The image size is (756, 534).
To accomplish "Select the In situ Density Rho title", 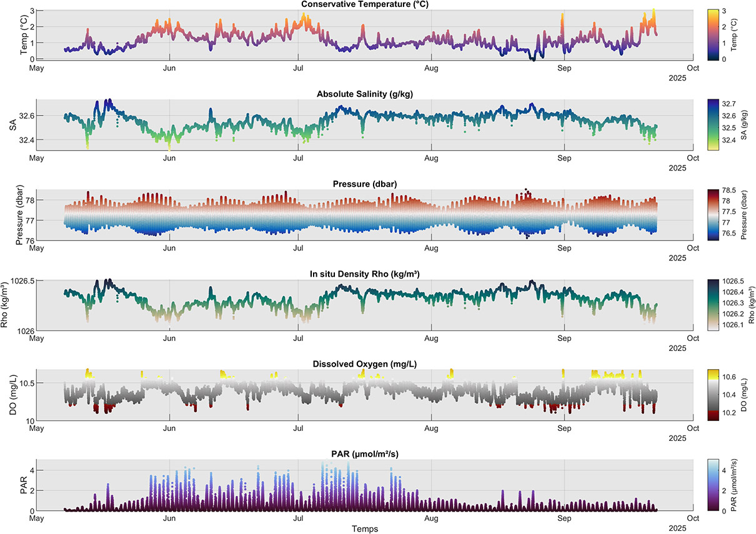I will [x=365, y=274].
